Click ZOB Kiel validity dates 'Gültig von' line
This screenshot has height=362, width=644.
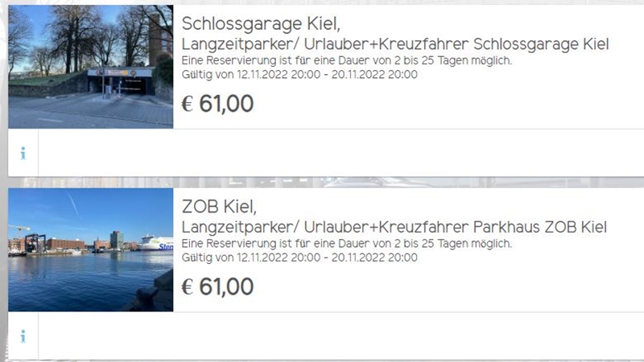coord(299,257)
